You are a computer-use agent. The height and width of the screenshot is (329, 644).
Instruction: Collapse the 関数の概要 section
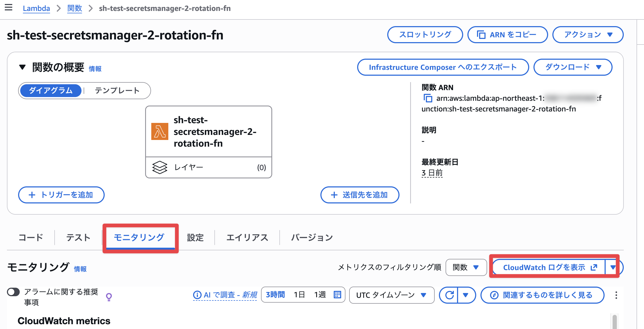point(22,67)
